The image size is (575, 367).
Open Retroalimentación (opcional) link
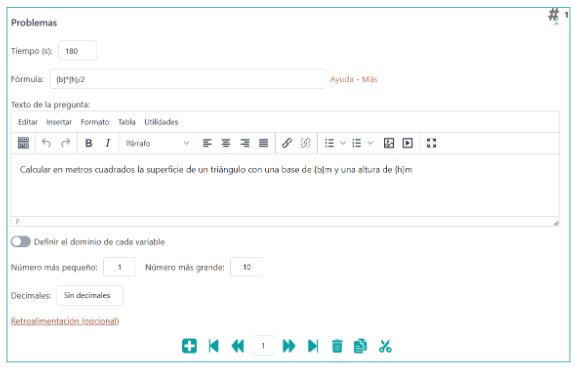pos(65,321)
